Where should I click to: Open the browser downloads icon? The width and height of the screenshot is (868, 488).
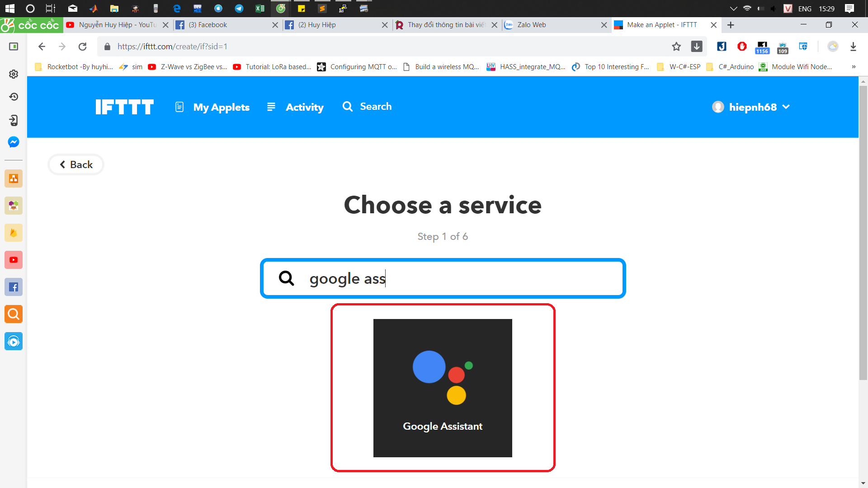[x=854, y=47]
